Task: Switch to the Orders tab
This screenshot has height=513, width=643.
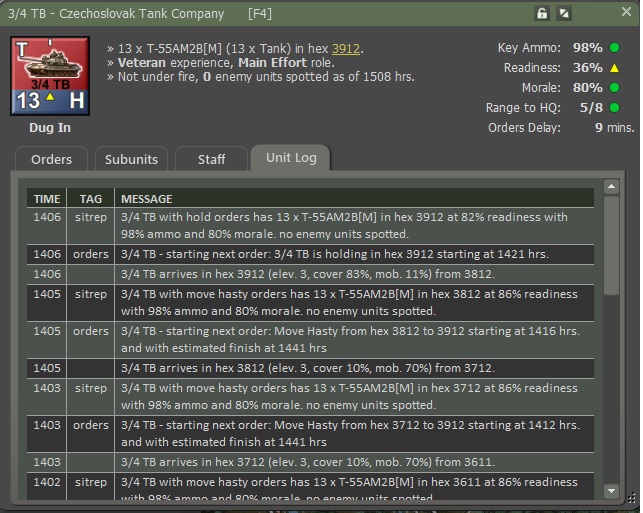Action: click(x=51, y=159)
